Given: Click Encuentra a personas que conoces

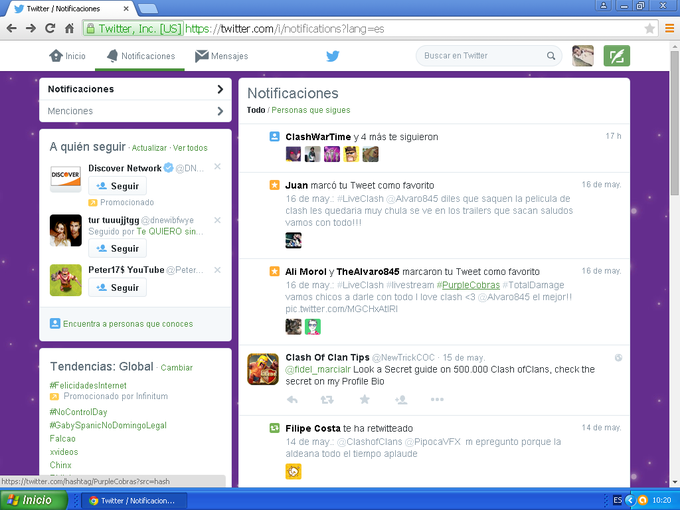Looking at the screenshot, I should click(128, 324).
